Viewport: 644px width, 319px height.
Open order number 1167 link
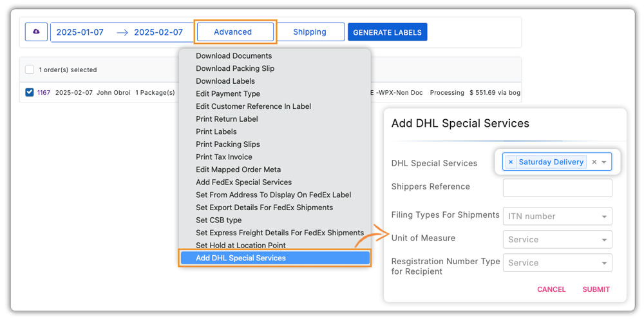pos(44,93)
